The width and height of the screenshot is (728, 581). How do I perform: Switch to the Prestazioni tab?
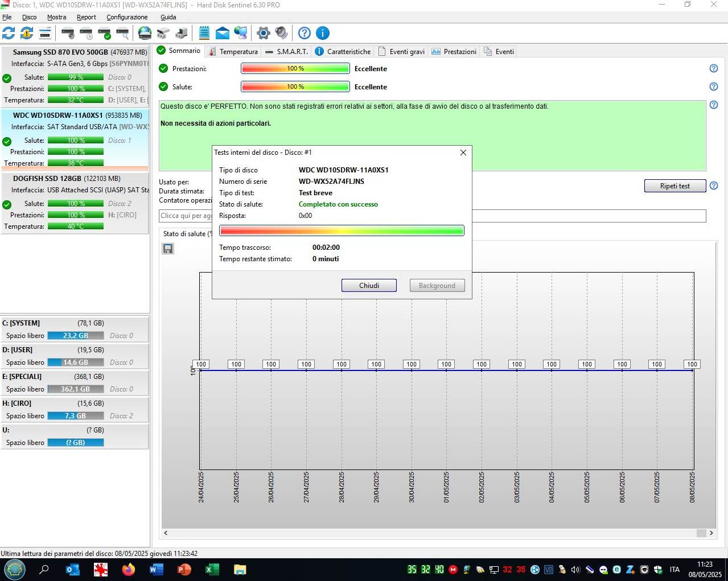pos(454,51)
